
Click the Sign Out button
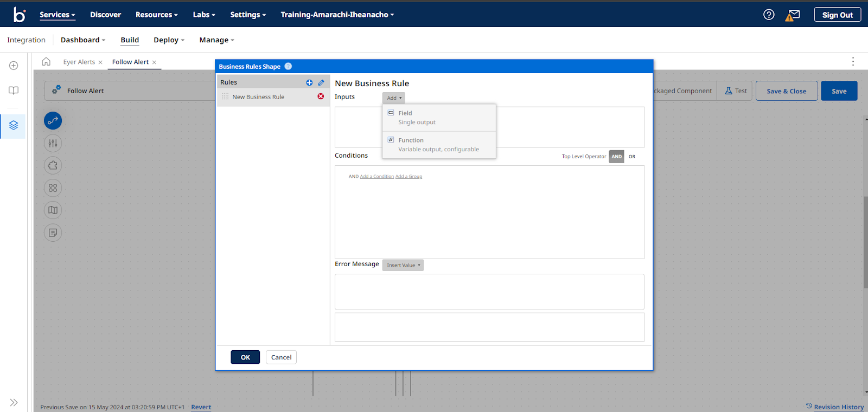tap(837, 15)
